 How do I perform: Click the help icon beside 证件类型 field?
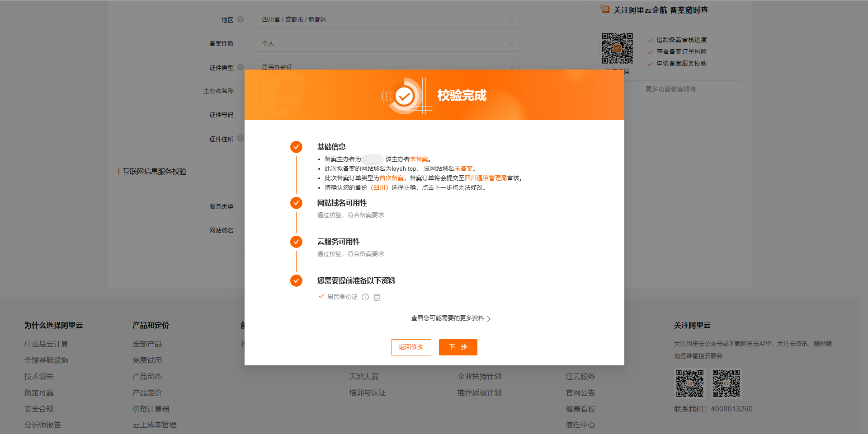[240, 67]
